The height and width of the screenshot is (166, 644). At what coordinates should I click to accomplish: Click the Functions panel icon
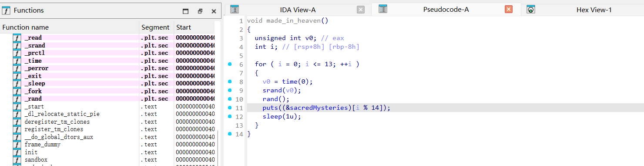click(x=7, y=10)
